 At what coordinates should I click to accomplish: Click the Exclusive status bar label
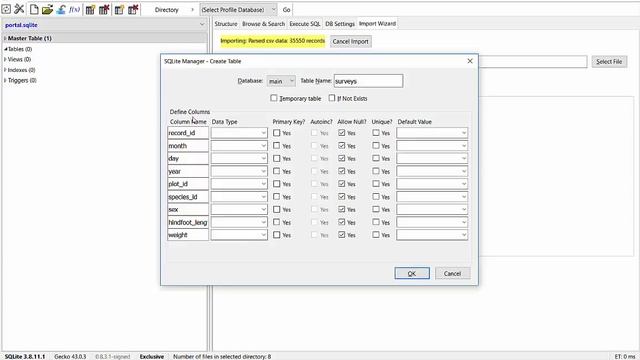[151, 356]
